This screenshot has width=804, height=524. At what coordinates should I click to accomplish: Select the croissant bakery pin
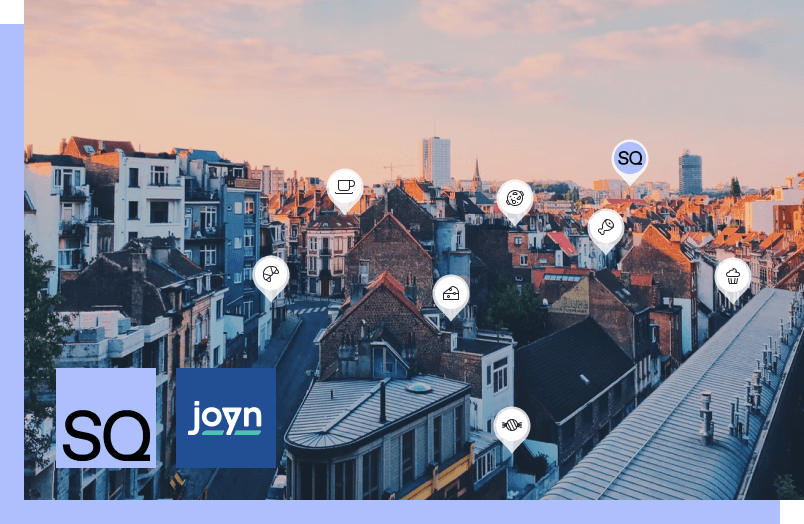coord(271,274)
